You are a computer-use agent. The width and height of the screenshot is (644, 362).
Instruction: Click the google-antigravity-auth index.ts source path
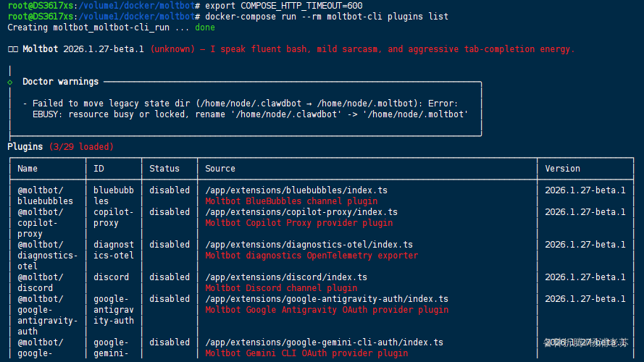[327, 299]
